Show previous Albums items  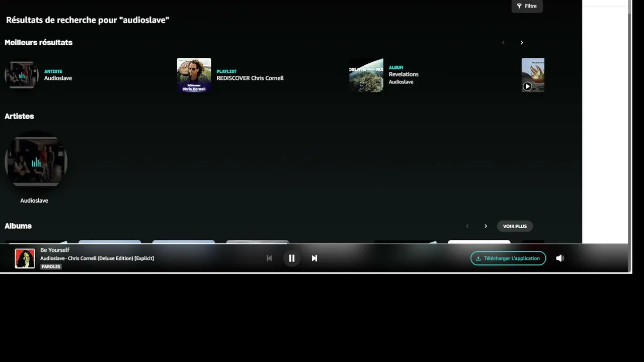pyautogui.click(x=467, y=226)
